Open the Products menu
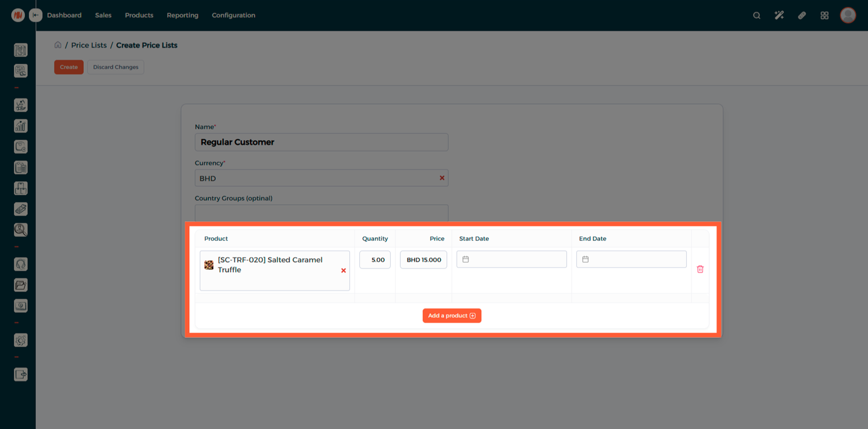Viewport: 868px width, 429px height. point(139,15)
